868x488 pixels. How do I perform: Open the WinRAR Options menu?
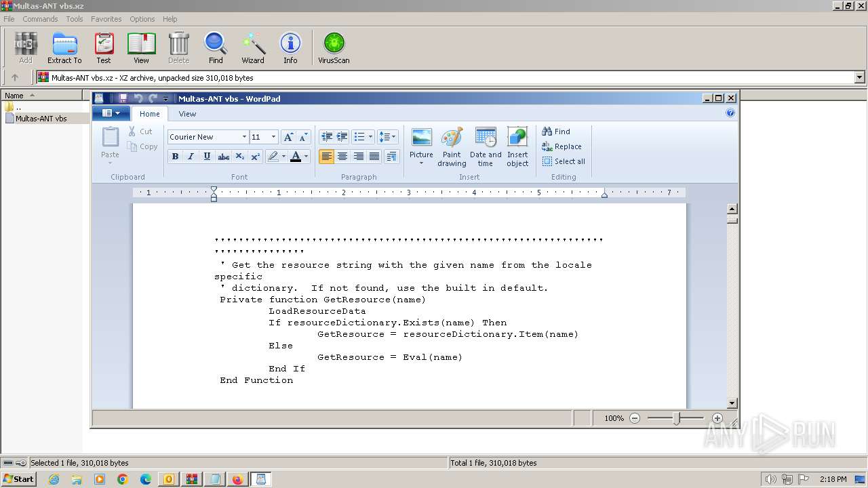click(142, 19)
